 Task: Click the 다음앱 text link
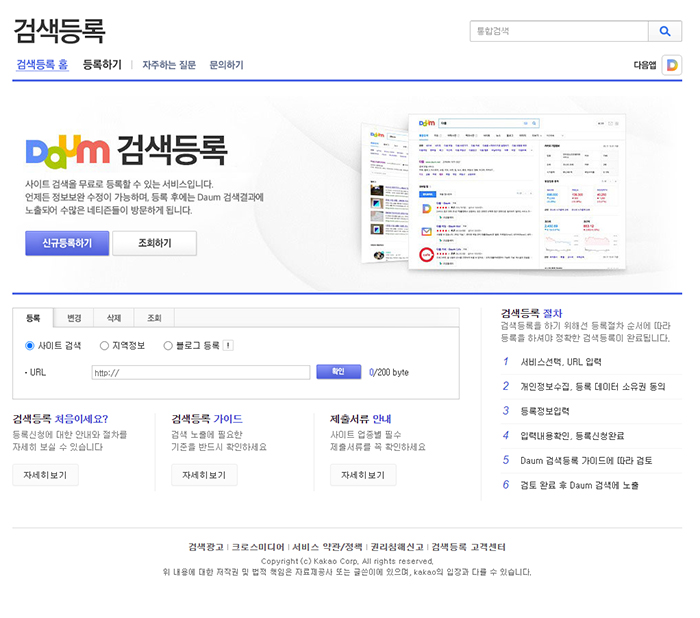click(645, 65)
